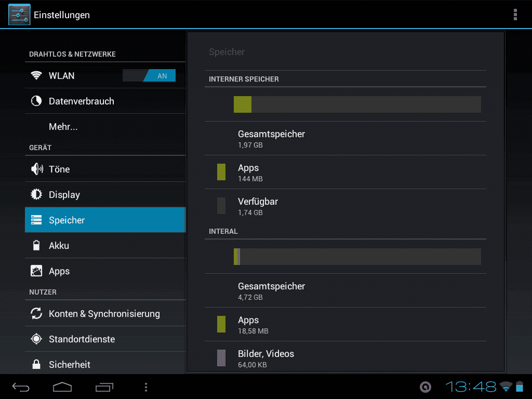
Task: Tap the green Apps swatch at 144 MB
Action: [221, 171]
